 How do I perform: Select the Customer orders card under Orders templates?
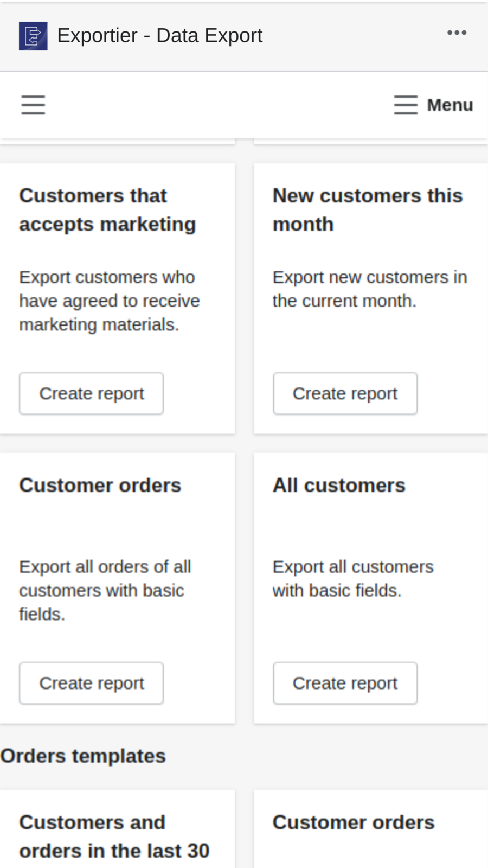coord(353,822)
